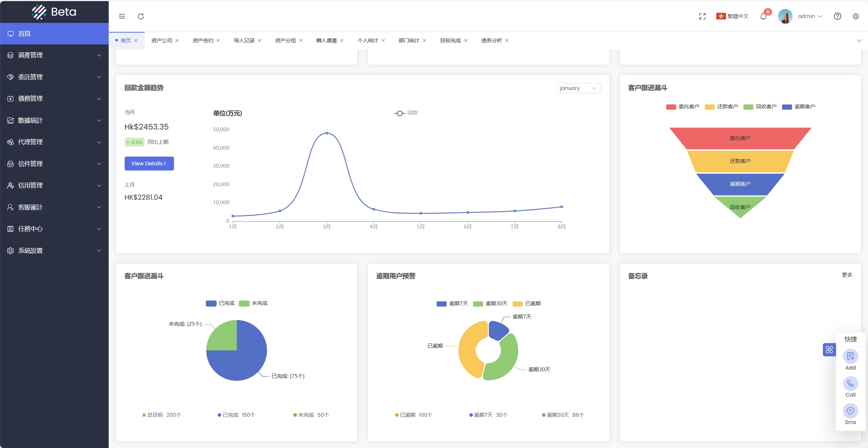Toggle 逾期7天 legend in donut chart

tap(452, 304)
